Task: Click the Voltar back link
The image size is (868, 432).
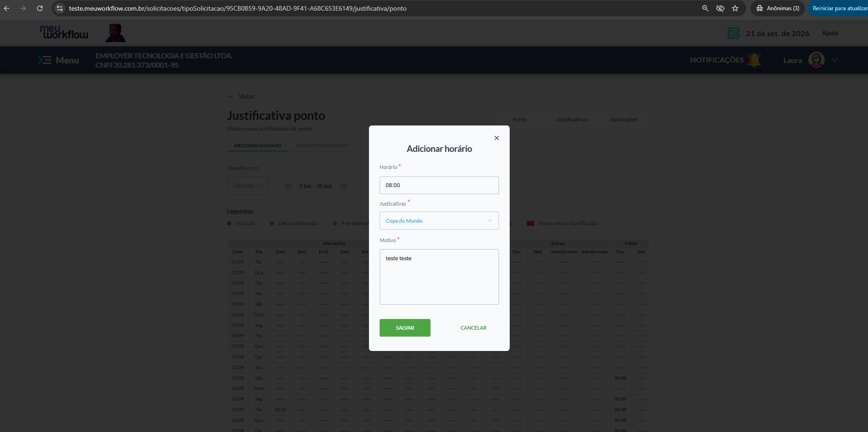Action: point(241,96)
